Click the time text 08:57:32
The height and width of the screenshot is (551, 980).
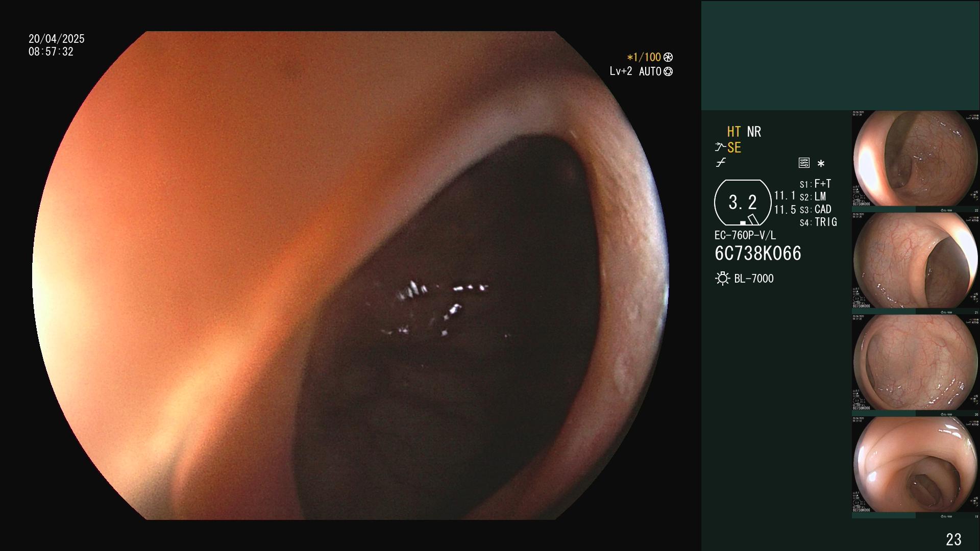pos(51,52)
